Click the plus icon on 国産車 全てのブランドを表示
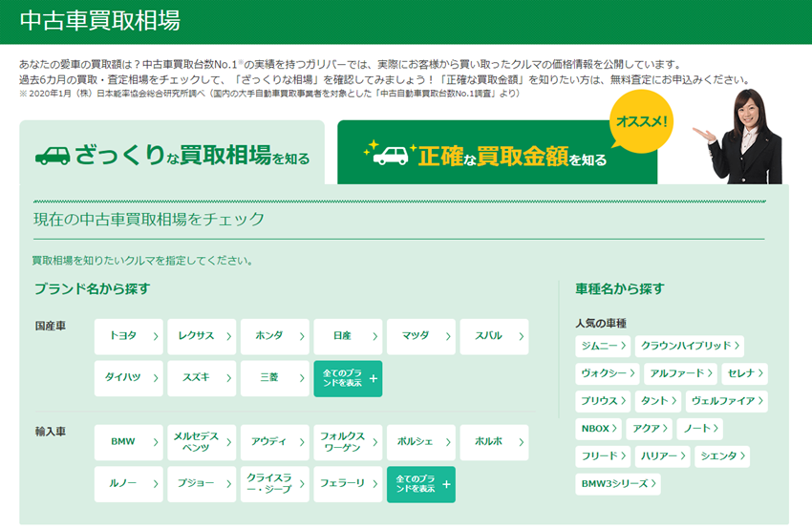 [373, 379]
